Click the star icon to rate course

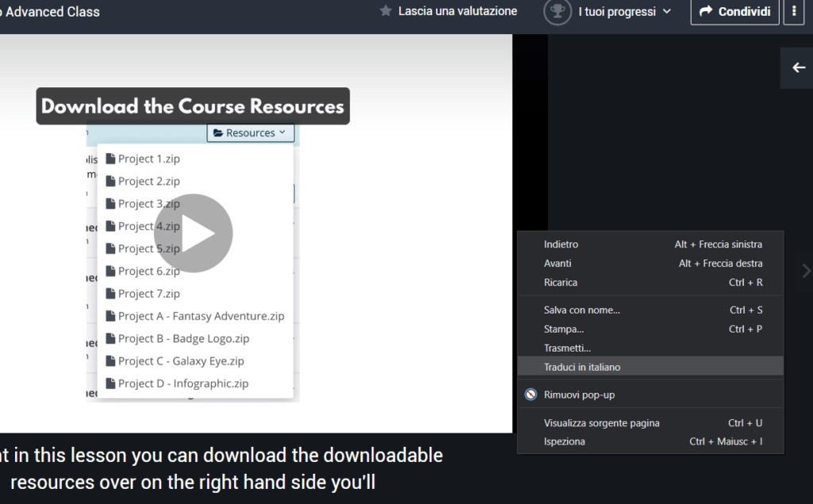[x=386, y=11]
